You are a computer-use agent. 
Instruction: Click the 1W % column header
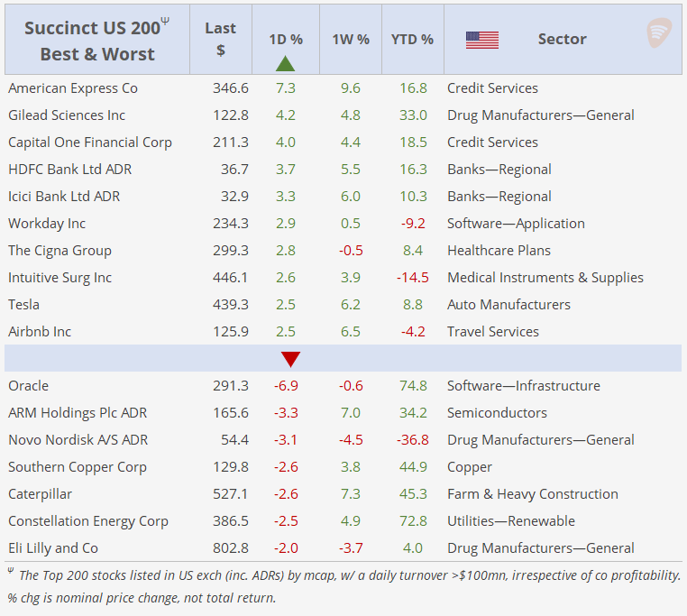click(x=351, y=40)
